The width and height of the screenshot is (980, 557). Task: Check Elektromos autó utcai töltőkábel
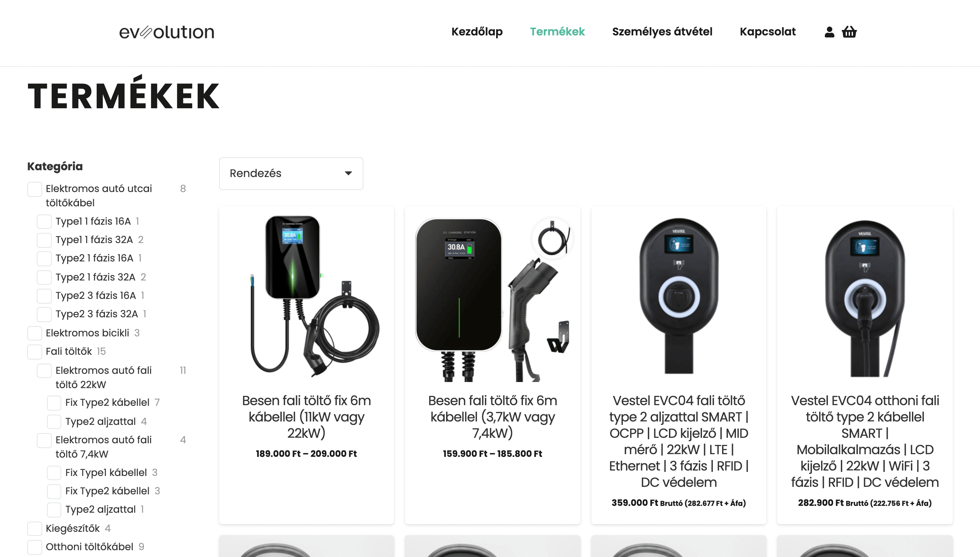(34, 189)
